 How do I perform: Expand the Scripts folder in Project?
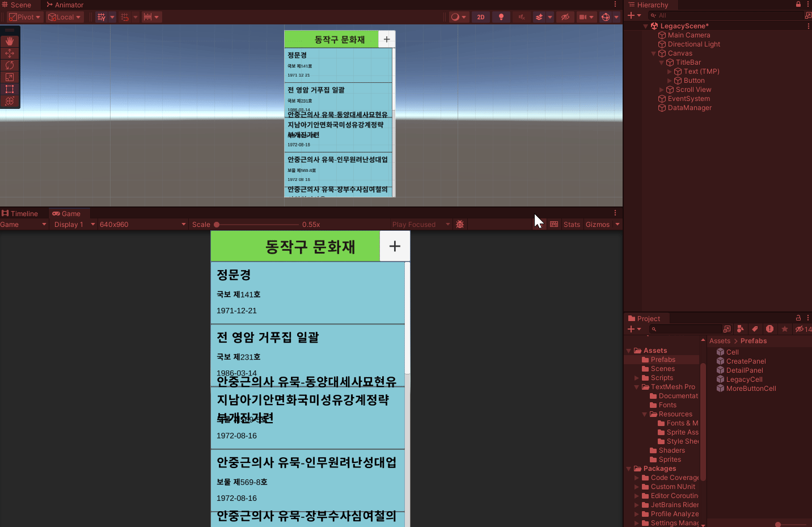pyautogui.click(x=636, y=378)
